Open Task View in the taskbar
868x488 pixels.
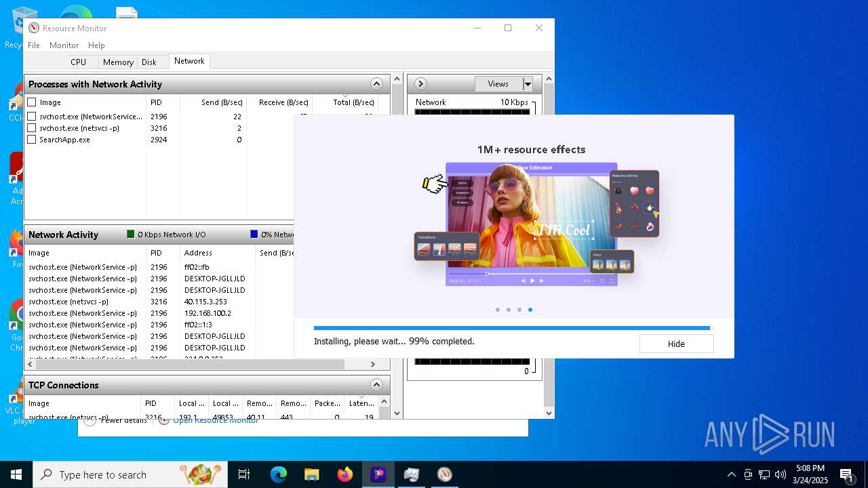coord(244,474)
